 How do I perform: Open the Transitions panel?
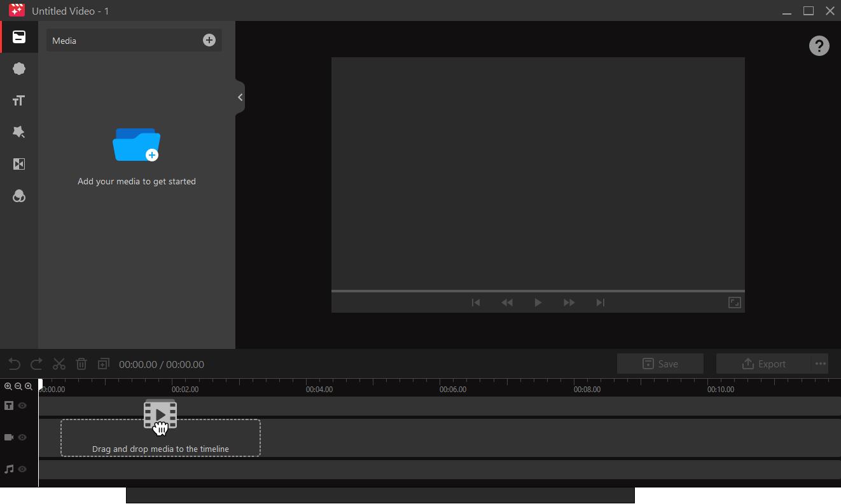click(x=19, y=164)
